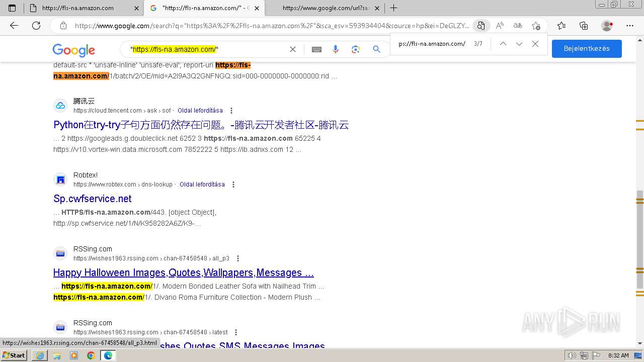Switch to the google.com/url tab
The image size is (644, 362).
(x=326, y=8)
